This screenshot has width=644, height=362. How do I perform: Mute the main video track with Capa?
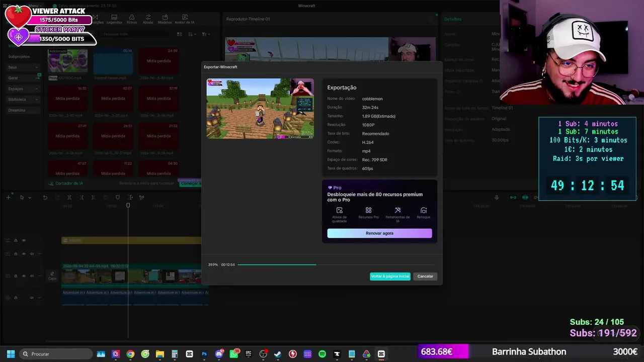tap(32, 276)
